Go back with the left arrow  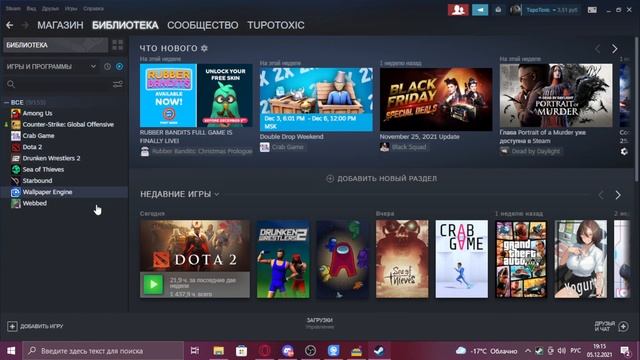pos(9,25)
